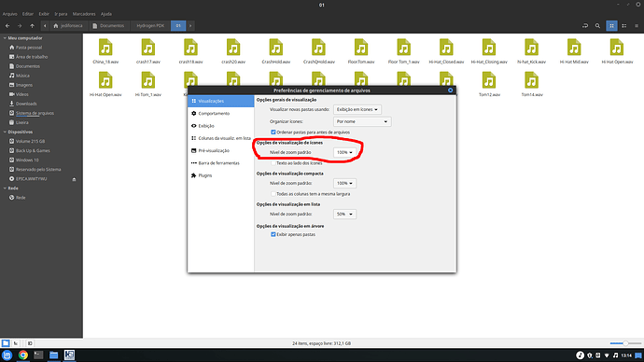
Task: Go up to the parent folder
Action: 32,26
